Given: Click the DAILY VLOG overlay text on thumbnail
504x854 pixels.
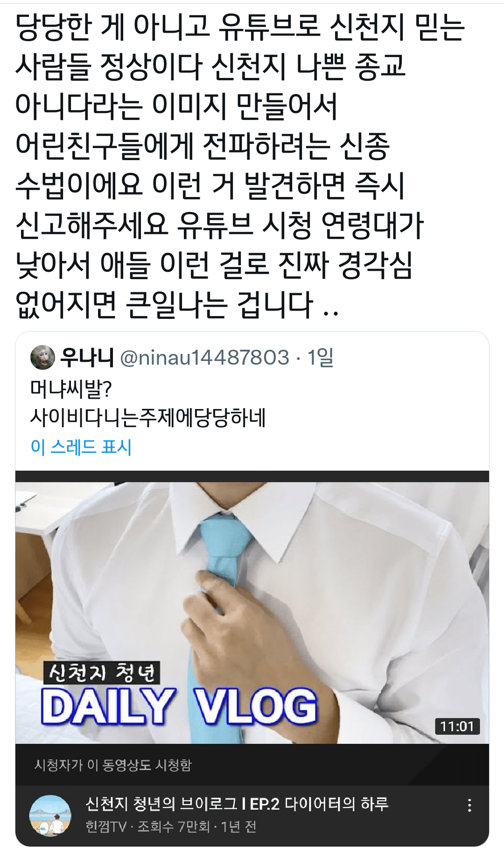Looking at the screenshot, I should [x=179, y=706].
